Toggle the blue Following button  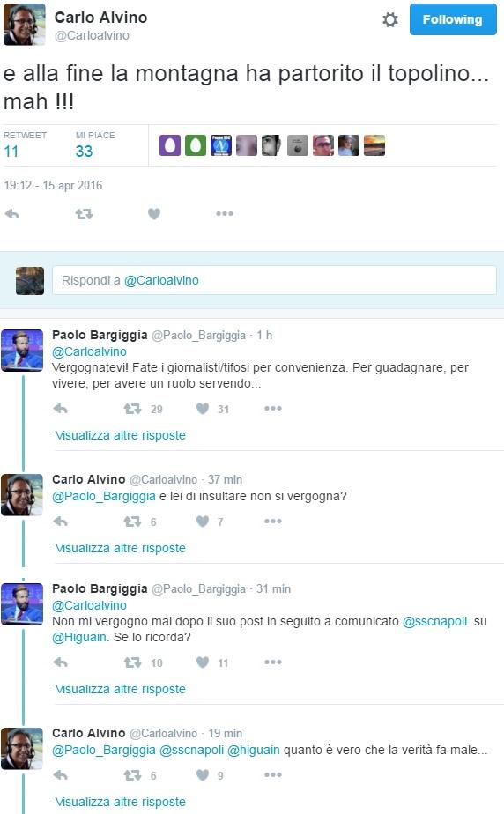453,19
